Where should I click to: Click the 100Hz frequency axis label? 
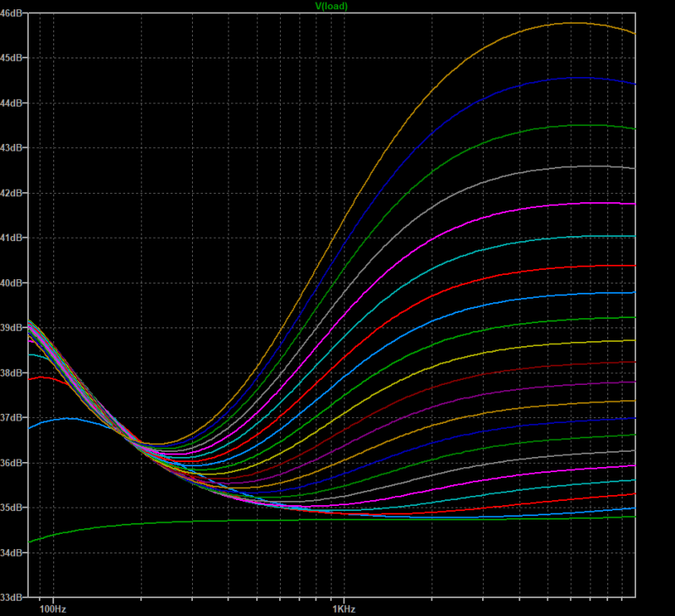[x=52, y=608]
